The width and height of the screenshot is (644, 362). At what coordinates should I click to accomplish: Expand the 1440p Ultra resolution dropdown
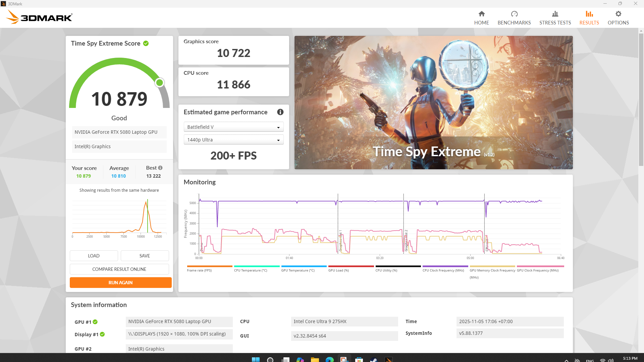pos(233,140)
